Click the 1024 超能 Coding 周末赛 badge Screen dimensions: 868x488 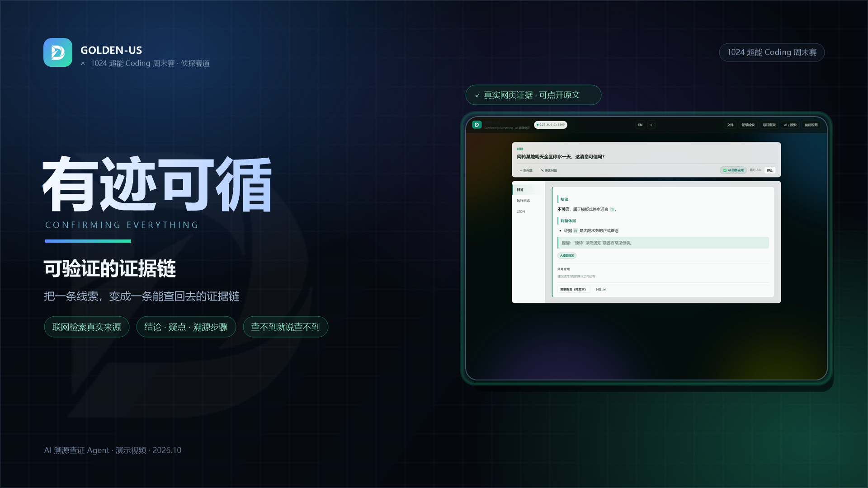[x=772, y=52]
